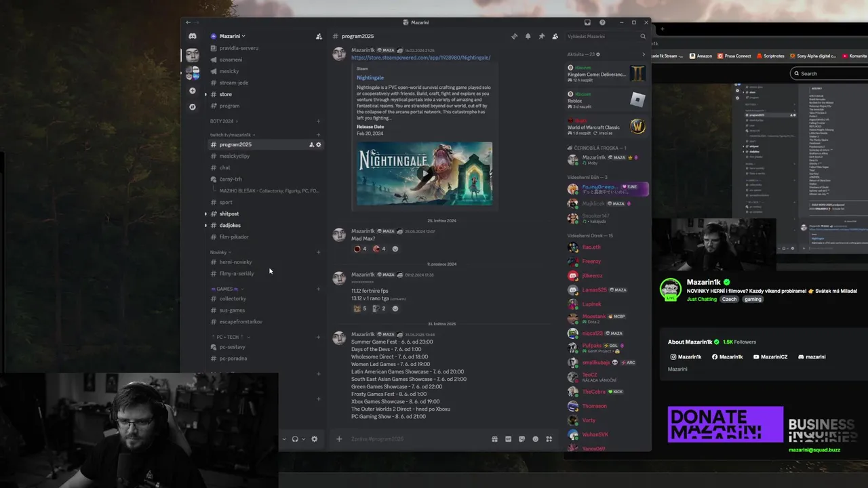Click the Donate Mazarini panel on Twitch
Viewport: 868px width, 488px height.
click(725, 424)
